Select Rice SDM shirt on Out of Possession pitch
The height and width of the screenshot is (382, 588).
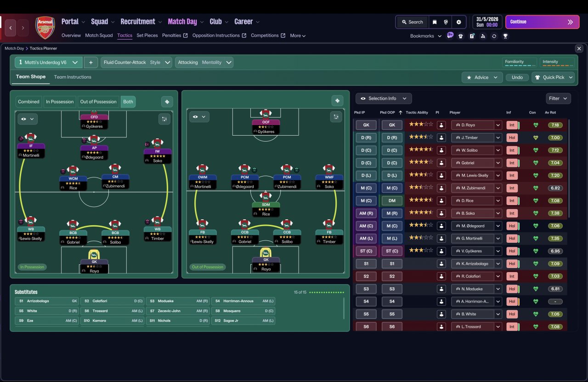266,196
